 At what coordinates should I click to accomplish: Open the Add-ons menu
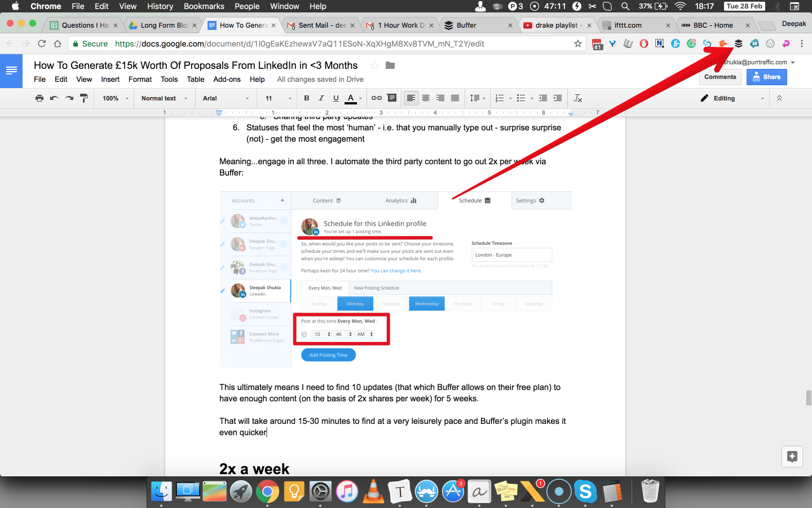(x=227, y=80)
